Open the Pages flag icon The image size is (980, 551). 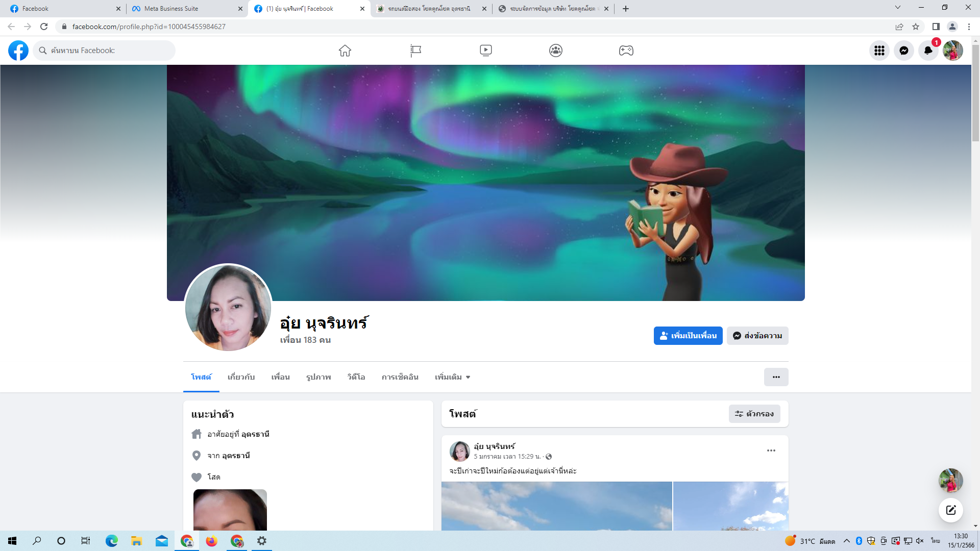415,51
